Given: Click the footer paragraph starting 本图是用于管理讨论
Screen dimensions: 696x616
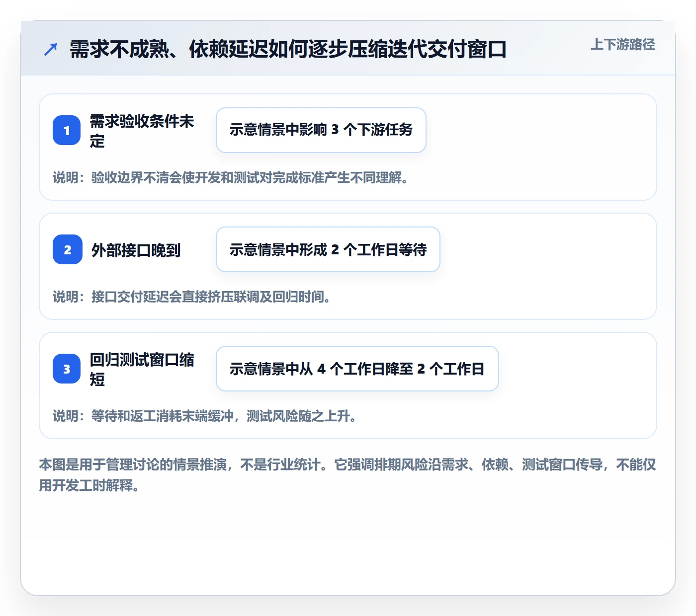Looking at the screenshot, I should point(348,475).
